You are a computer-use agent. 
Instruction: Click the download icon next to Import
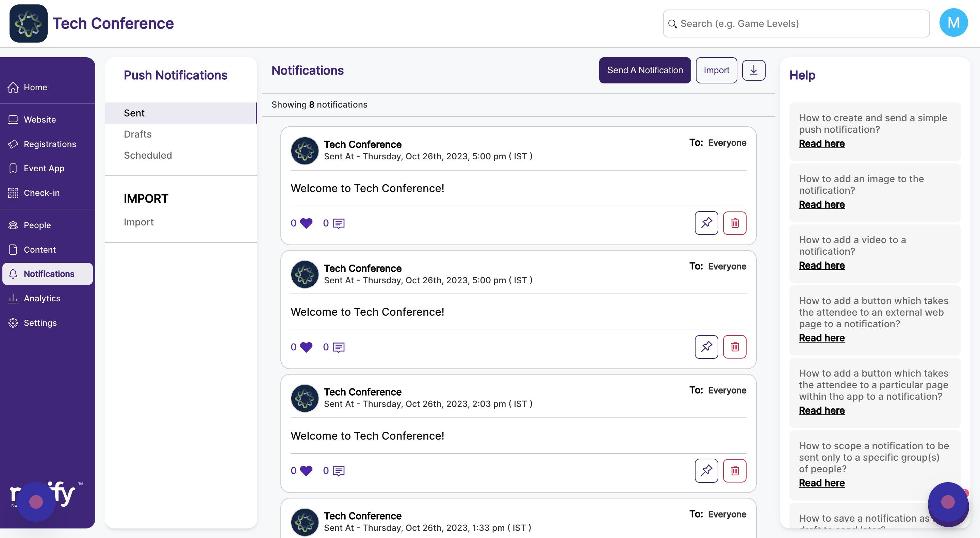(x=753, y=70)
